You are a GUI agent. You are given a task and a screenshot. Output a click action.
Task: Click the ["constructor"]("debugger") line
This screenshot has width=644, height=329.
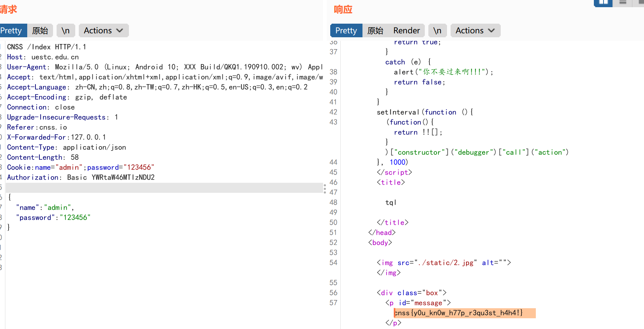click(477, 152)
